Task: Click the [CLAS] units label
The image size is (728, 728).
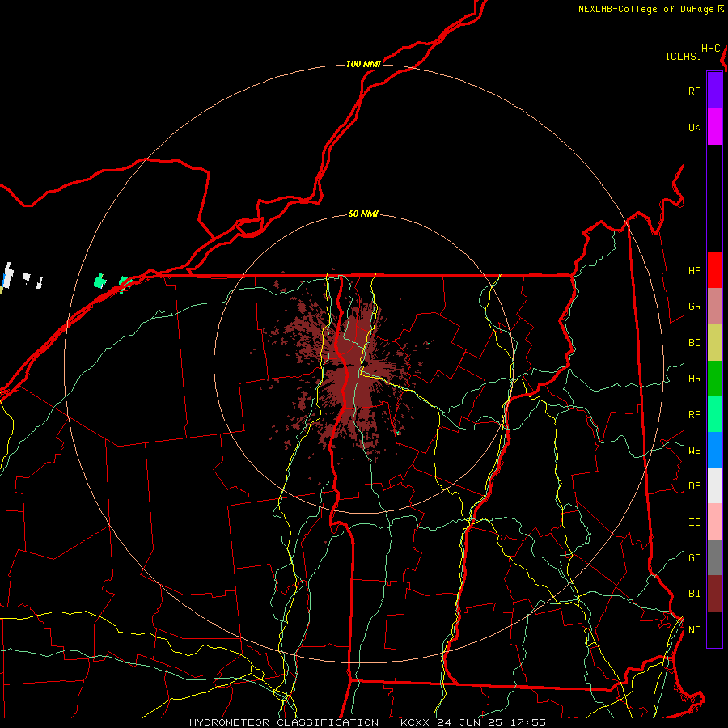Action: point(684,56)
